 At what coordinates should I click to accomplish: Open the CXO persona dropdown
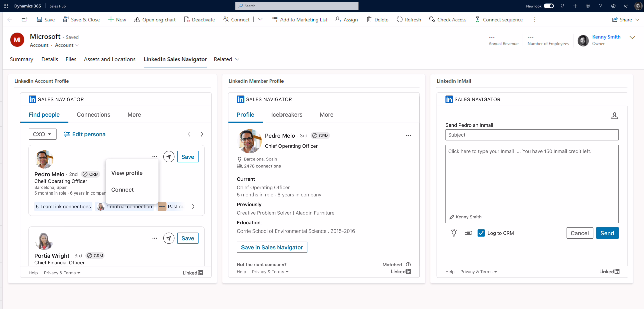(x=42, y=134)
